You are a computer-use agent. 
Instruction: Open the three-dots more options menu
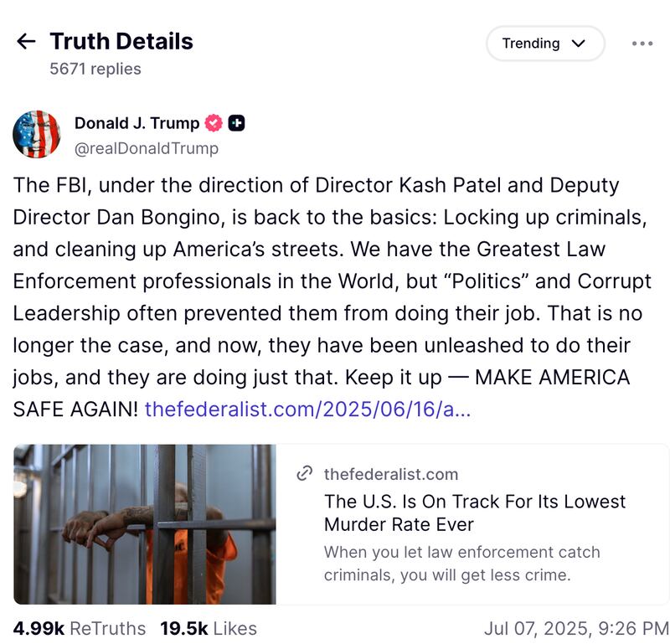point(642,44)
